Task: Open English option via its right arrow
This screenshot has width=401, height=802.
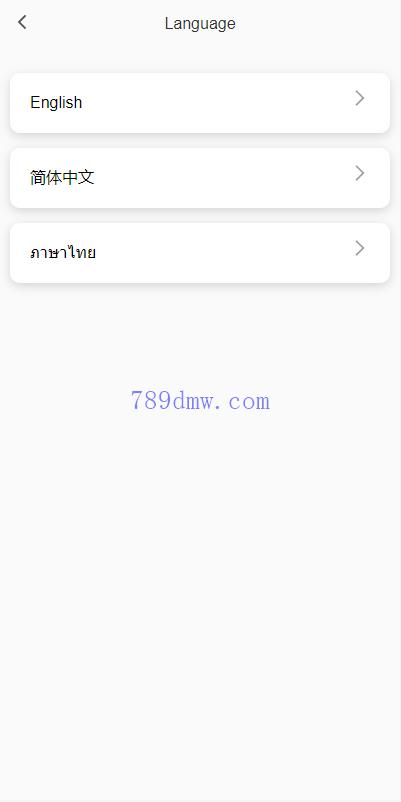Action: point(360,98)
